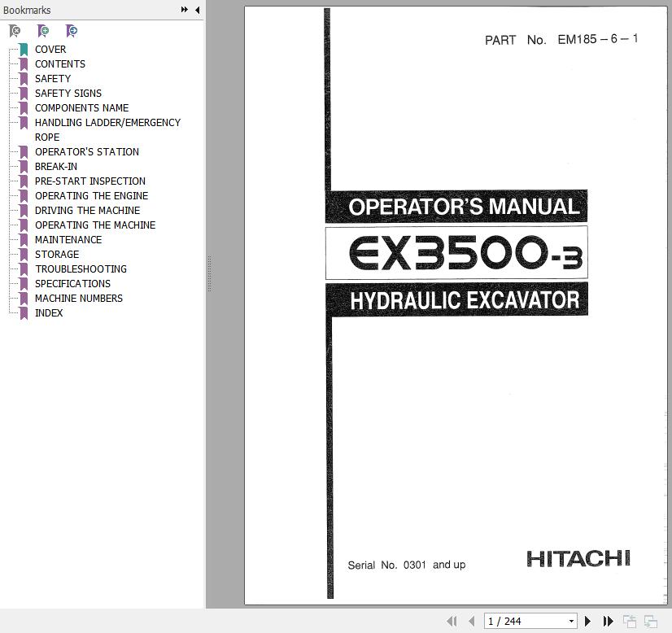Image resolution: width=672 pixels, height=633 pixels.
Task: Open the SPECIFICATIONS bookmark
Action: [x=72, y=283]
